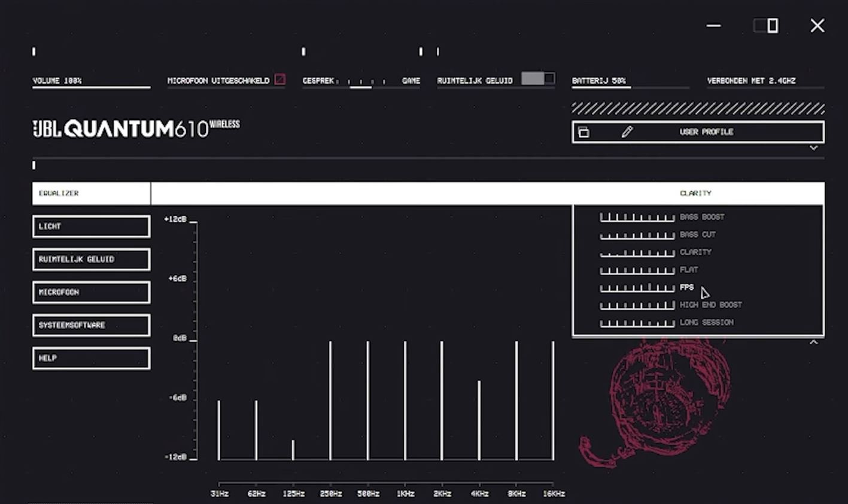
Task: Choose the LONG SESSION preset
Action: pyautogui.click(x=706, y=322)
